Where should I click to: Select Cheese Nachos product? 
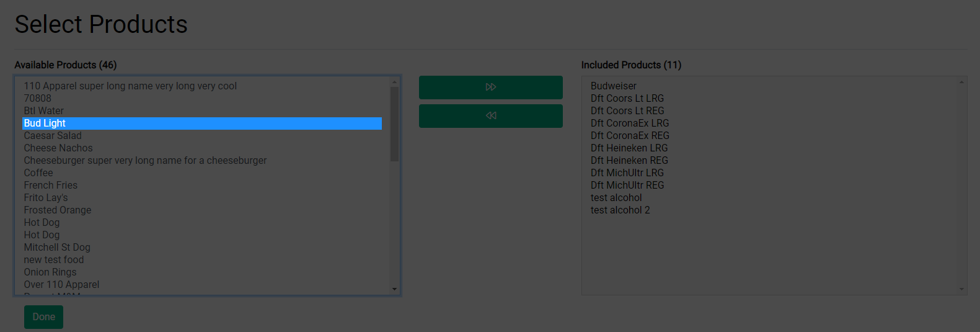click(202, 148)
